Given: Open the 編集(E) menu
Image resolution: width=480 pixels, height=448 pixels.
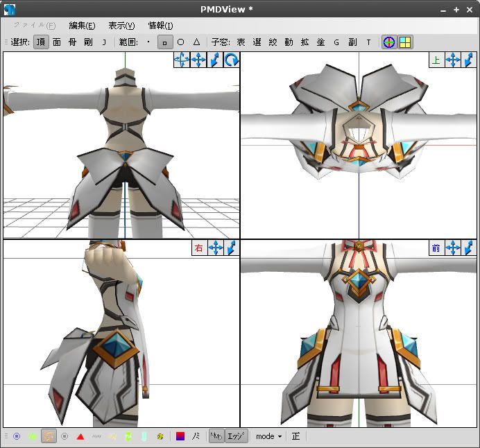Looking at the screenshot, I should (x=82, y=26).
